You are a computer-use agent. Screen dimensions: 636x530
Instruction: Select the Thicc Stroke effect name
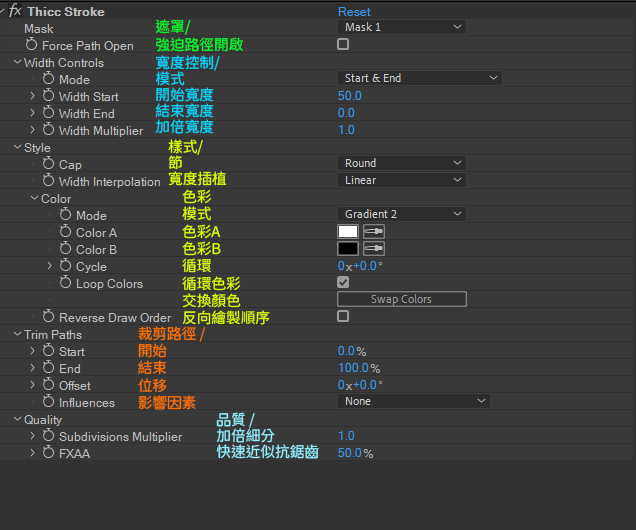[x=66, y=12]
